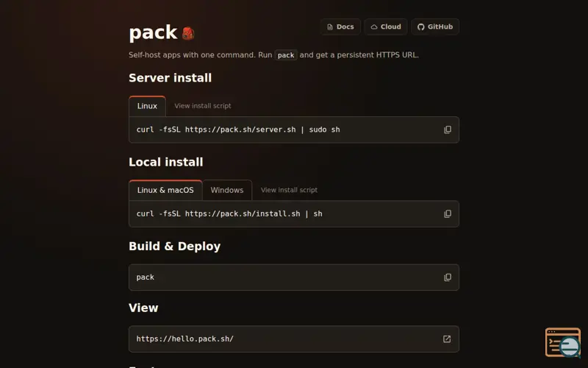Switch to the Windows tab
Image resolution: width=588 pixels, height=368 pixels.
point(227,190)
